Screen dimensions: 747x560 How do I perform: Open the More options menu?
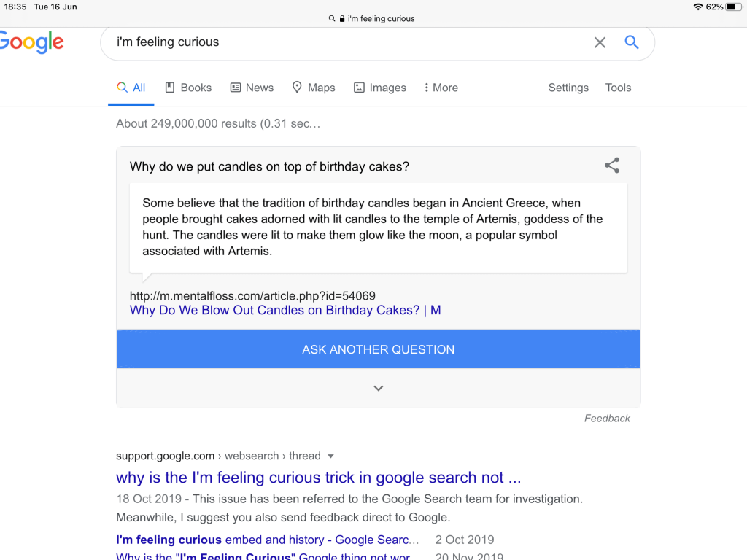click(441, 87)
